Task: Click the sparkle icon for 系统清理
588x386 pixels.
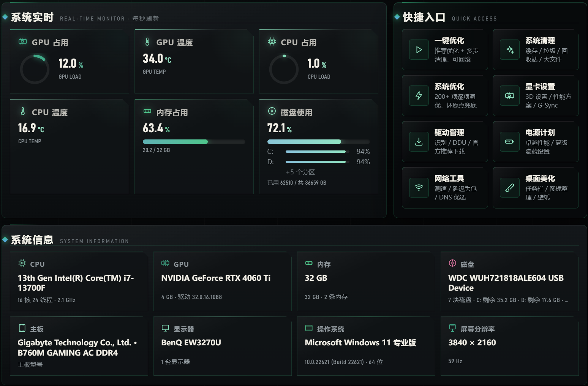Action: 510,50
